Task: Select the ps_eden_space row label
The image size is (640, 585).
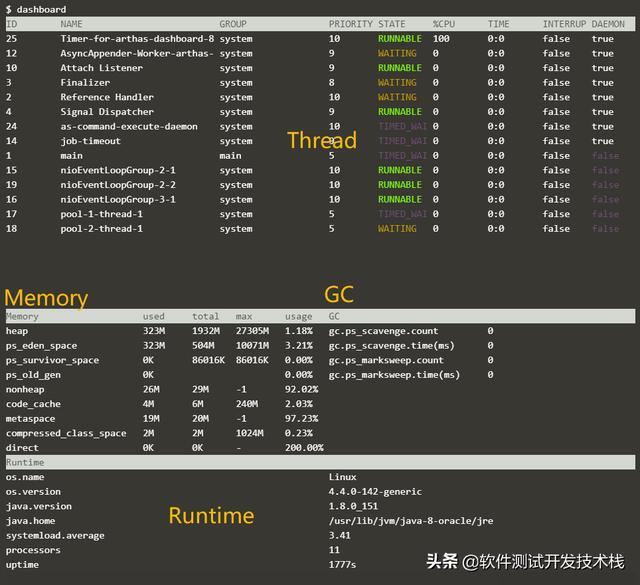Action: tap(41, 346)
